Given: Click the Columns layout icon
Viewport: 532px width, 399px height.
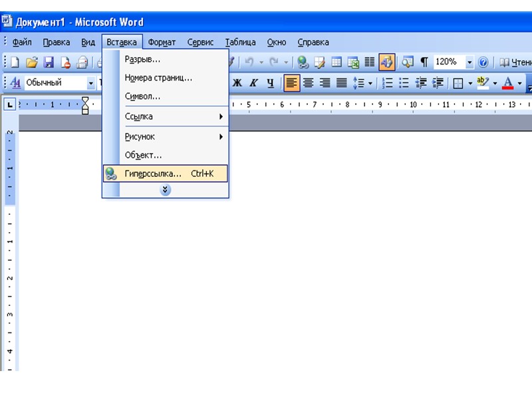Looking at the screenshot, I should pos(370,62).
